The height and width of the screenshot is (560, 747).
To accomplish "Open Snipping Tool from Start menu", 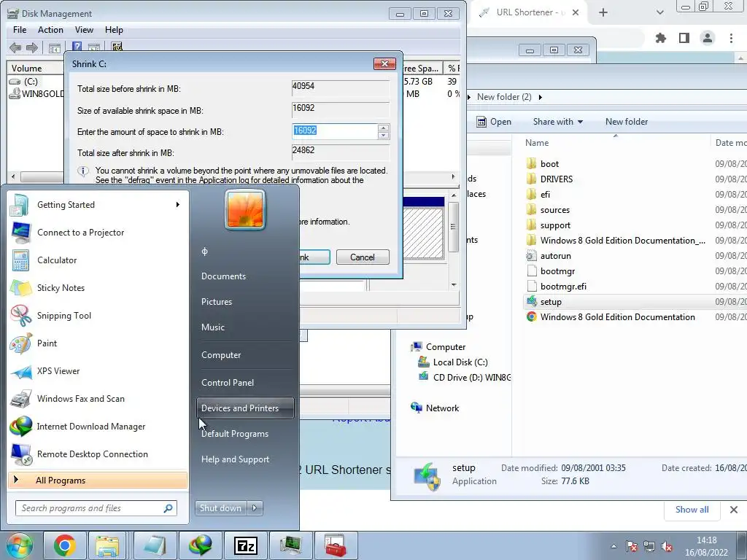I will [64, 315].
